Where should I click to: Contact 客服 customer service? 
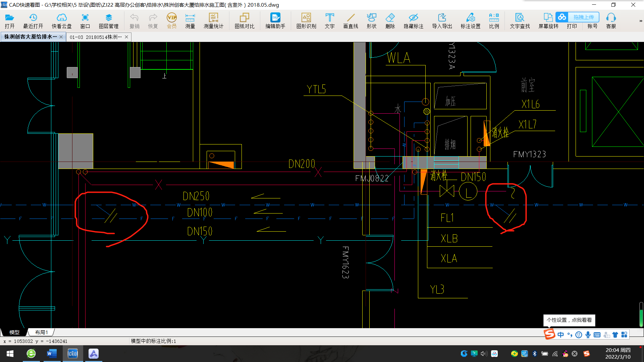(x=611, y=21)
